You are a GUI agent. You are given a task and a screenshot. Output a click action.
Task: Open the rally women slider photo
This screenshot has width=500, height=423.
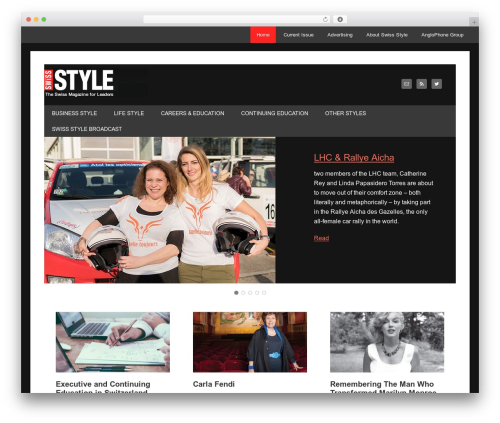point(160,210)
